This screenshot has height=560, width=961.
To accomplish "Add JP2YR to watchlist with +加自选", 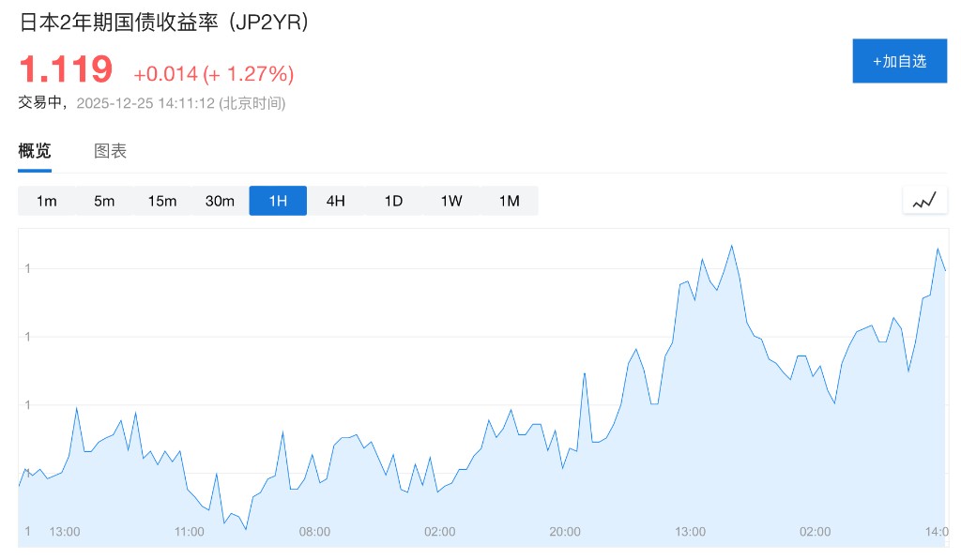I will click(x=899, y=61).
